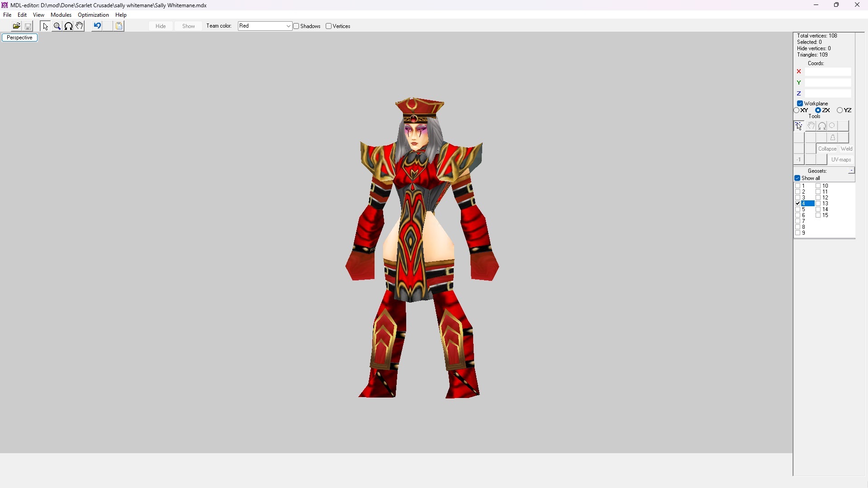
Task: Open the Optimization menu
Action: [94, 15]
